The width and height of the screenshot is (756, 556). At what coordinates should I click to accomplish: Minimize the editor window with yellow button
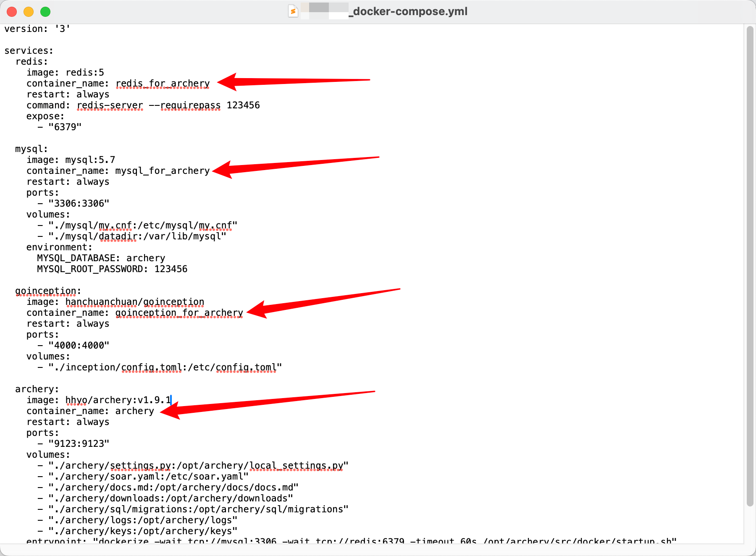point(29,12)
